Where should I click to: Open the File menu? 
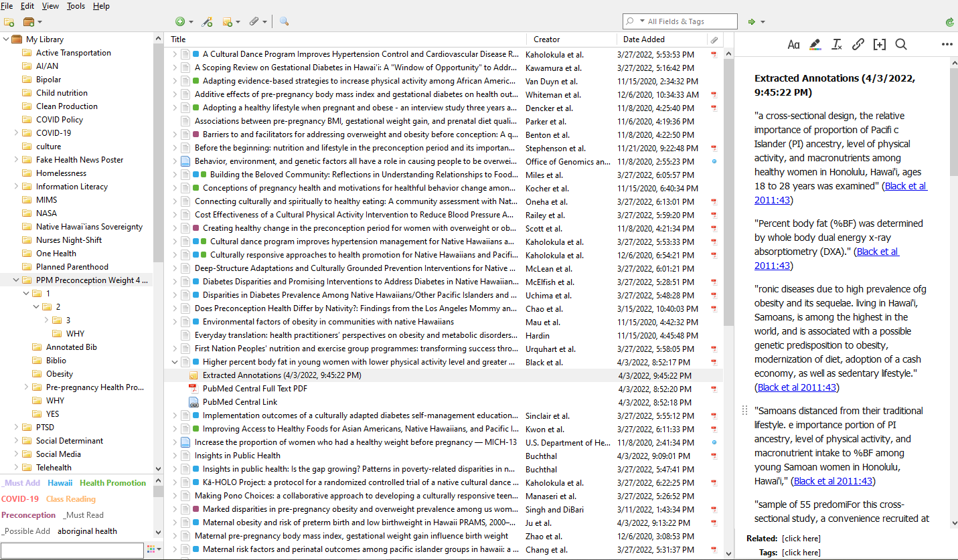(x=7, y=6)
